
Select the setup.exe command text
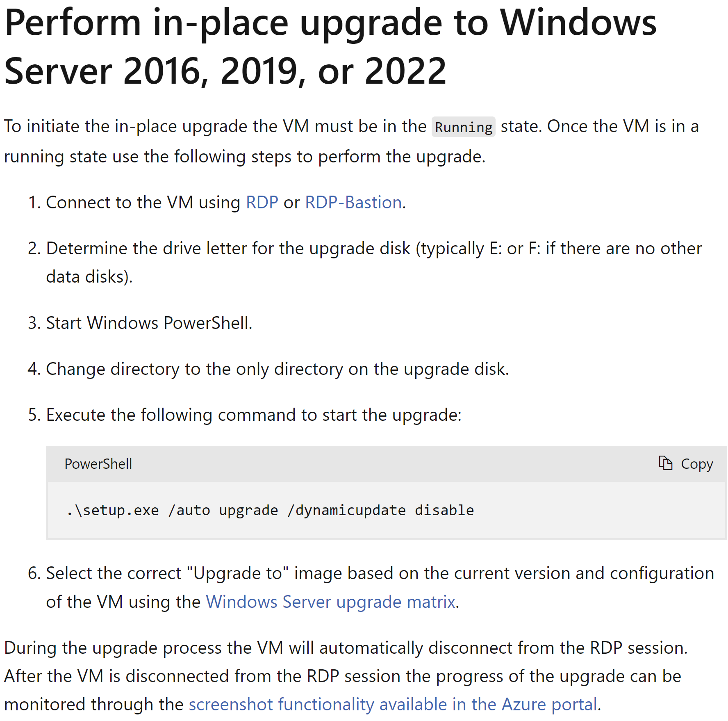(269, 510)
